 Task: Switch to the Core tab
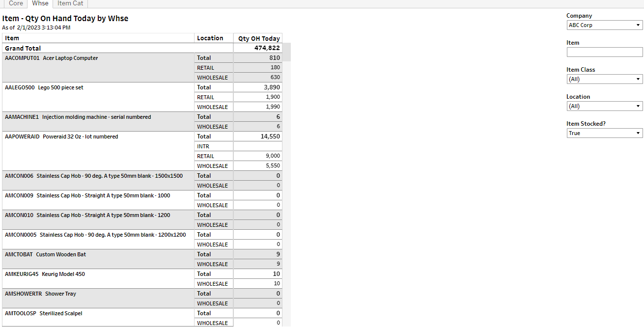coord(16,3)
